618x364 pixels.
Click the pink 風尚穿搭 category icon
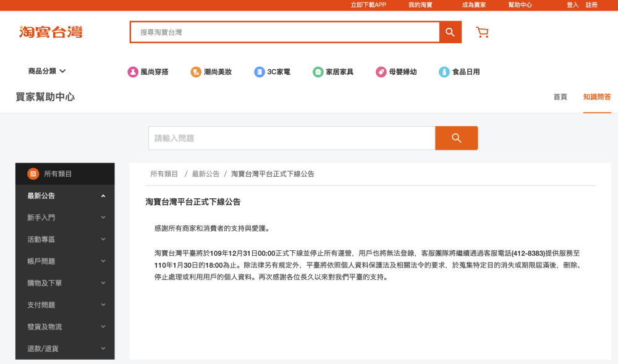[133, 72]
